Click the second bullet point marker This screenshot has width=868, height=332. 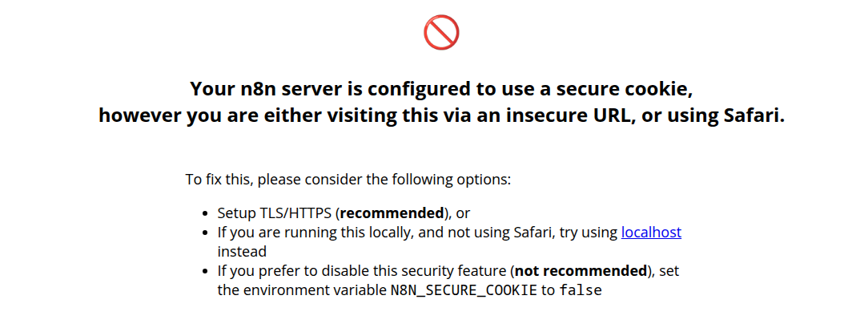coord(206,233)
